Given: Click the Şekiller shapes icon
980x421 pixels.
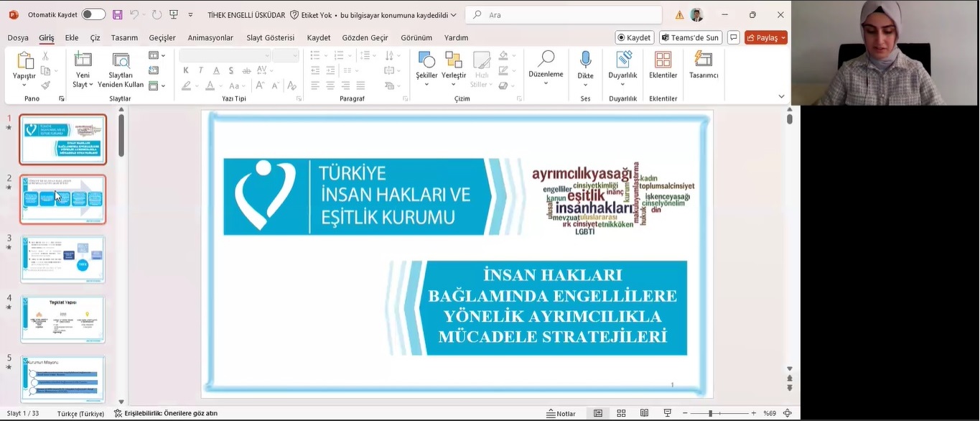Looking at the screenshot, I should click(426, 60).
